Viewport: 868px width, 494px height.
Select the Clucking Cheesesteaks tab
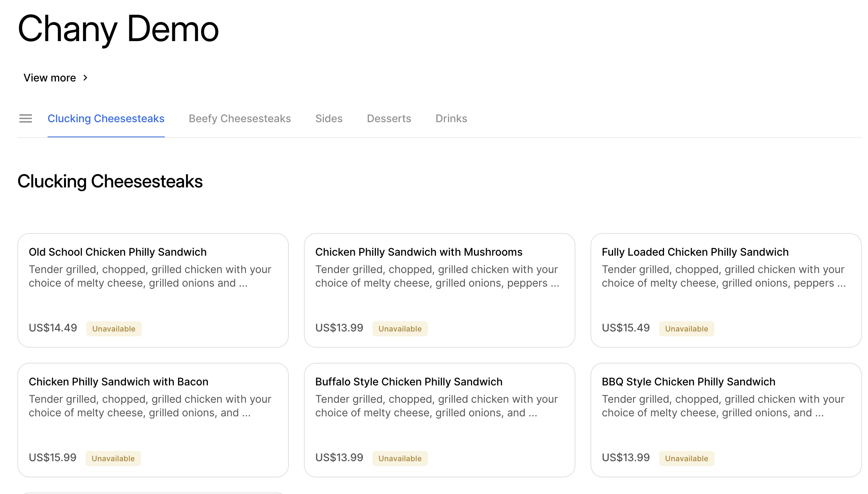tap(106, 118)
